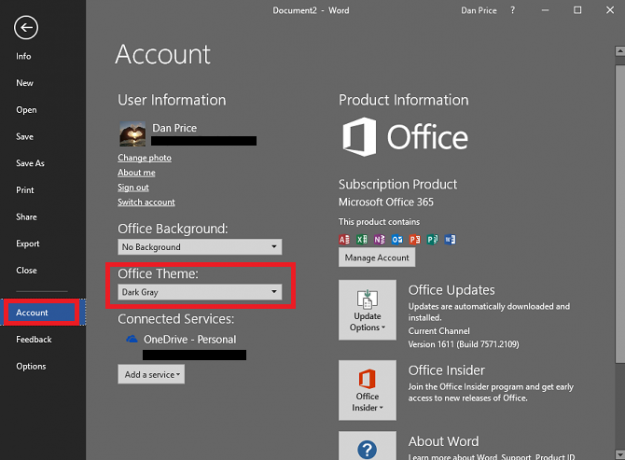625x460 pixels.
Task: Click the scrollbar down arrow
Action: (620, 454)
